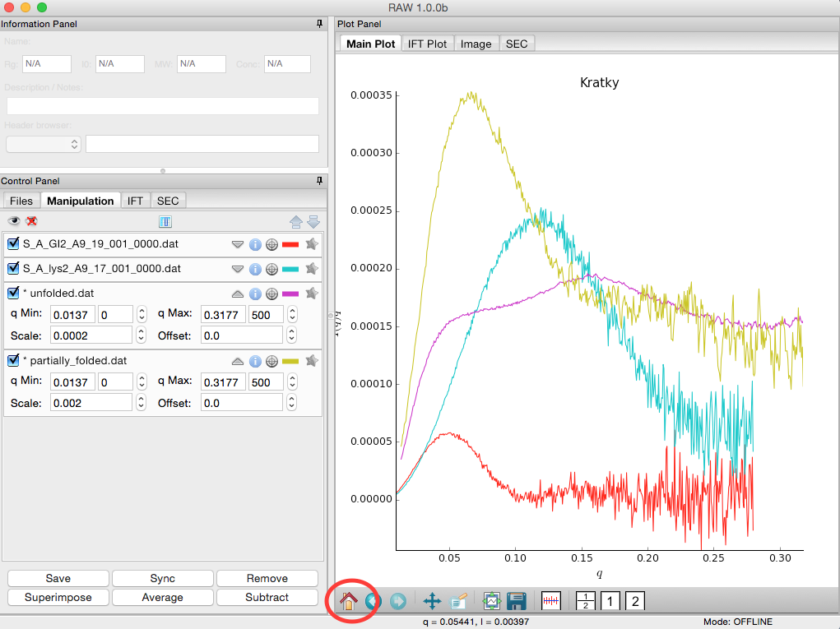Screen dimensions: 840x629
Task: Collapse the unfolded.dat item controls
Action: [x=238, y=294]
